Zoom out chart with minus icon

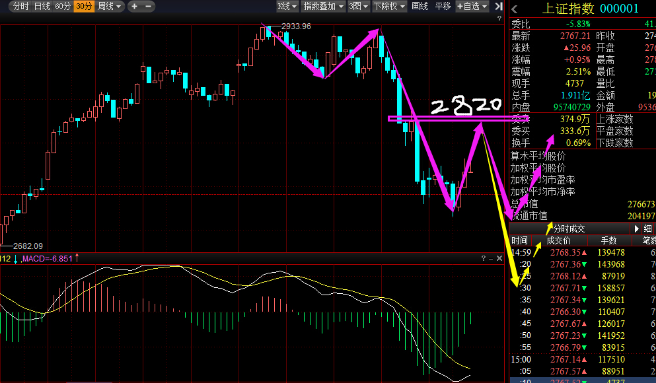click(x=148, y=6)
